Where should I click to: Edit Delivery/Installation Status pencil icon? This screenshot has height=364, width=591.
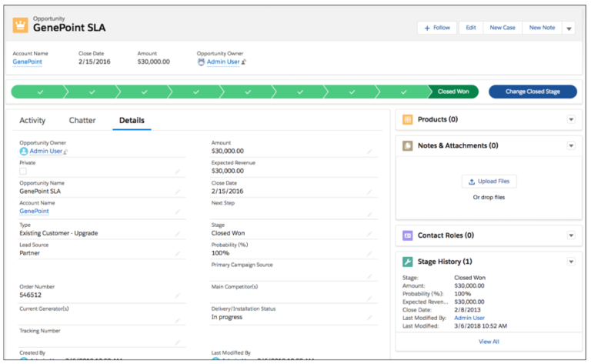(x=369, y=318)
